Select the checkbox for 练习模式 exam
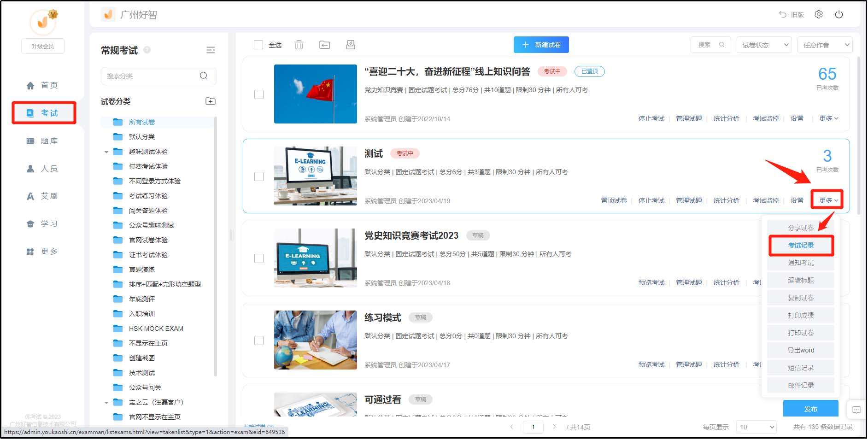 [259, 340]
